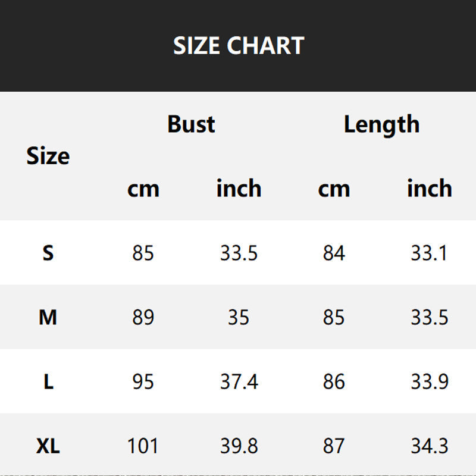Click the 84 cm length value

click(x=334, y=253)
